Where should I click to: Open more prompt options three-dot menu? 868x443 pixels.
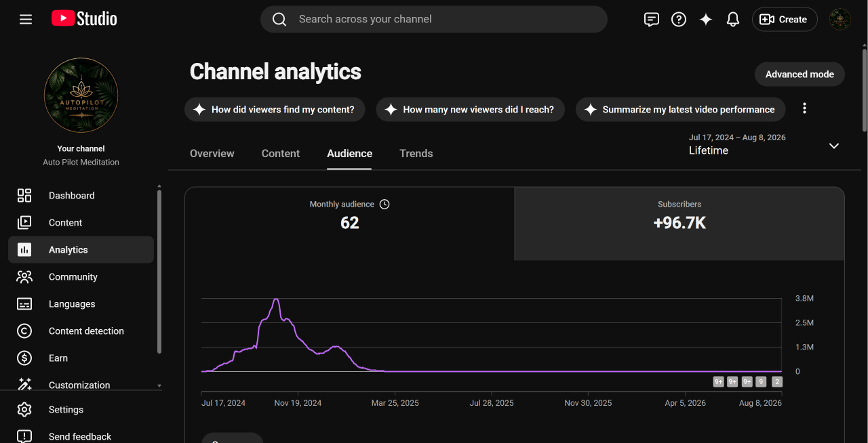point(804,108)
